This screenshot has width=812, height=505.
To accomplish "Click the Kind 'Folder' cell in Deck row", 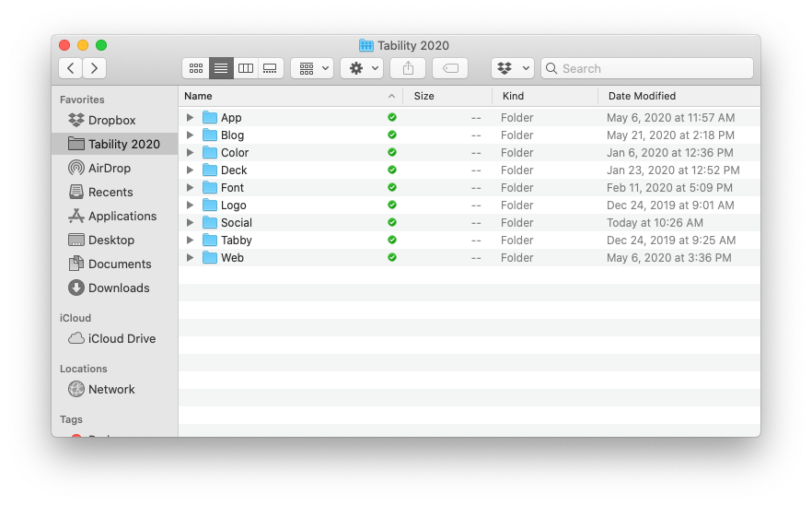I will click(516, 170).
